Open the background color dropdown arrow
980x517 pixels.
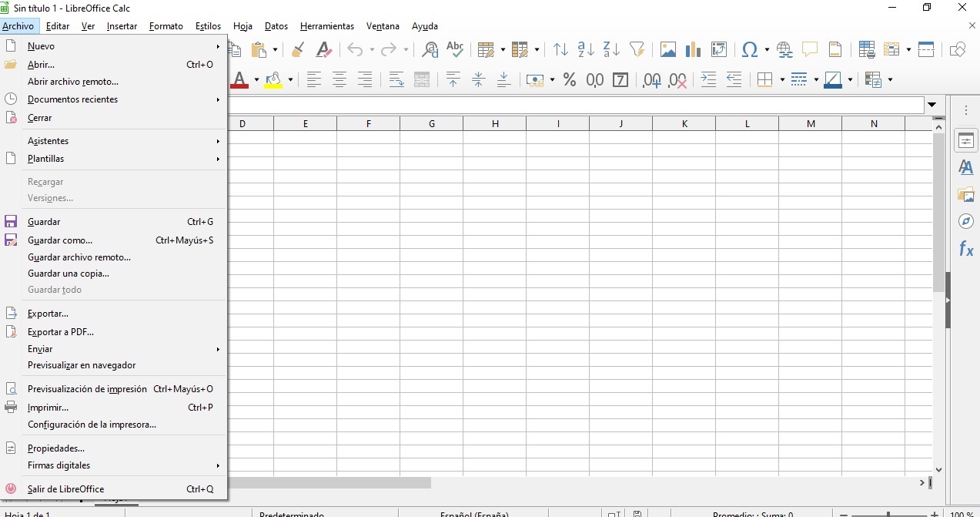290,79
